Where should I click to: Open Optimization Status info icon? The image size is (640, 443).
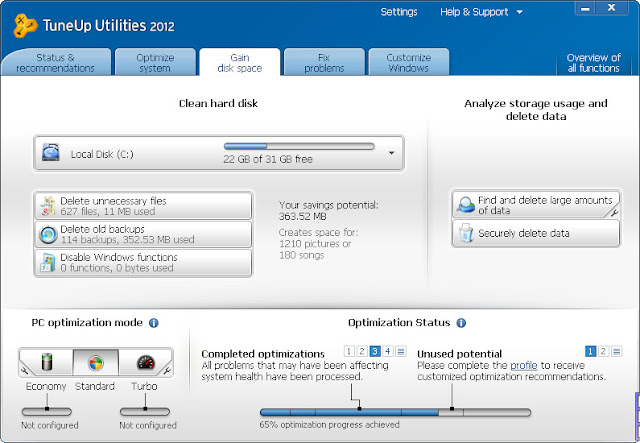[x=461, y=323]
